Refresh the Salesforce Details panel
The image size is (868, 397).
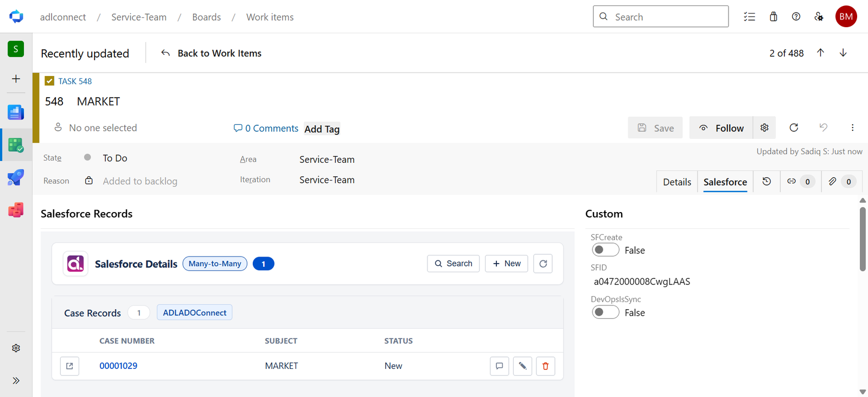543,264
